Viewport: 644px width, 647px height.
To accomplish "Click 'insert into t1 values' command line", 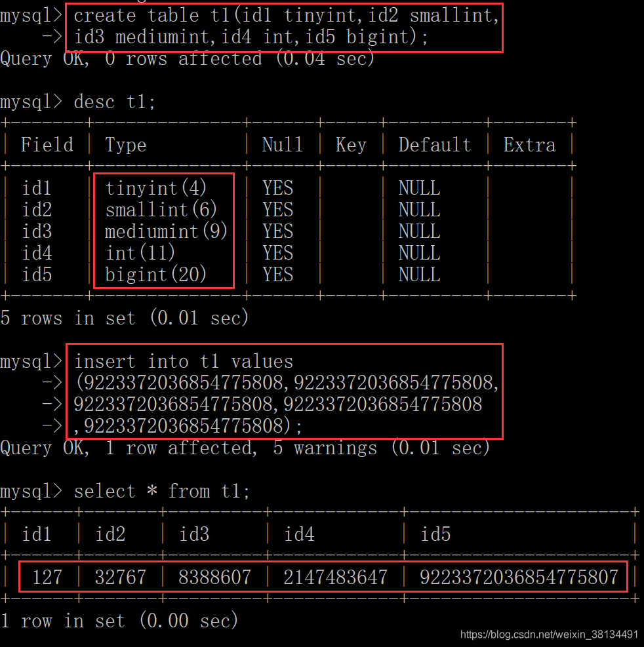I will pos(183,361).
